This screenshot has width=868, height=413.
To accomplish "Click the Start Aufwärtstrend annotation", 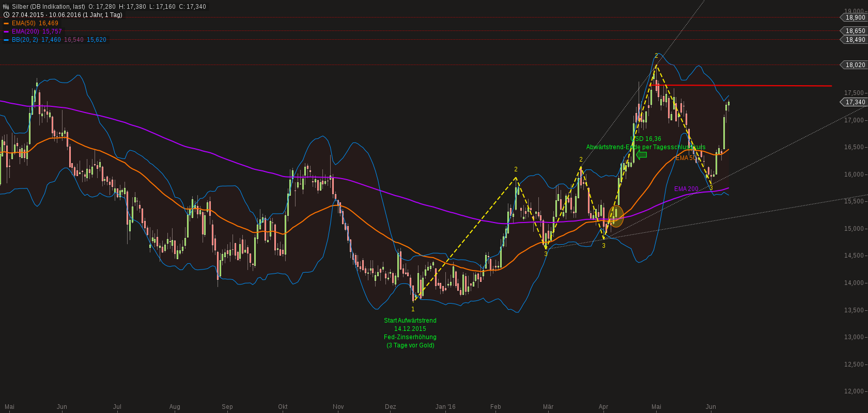I will 410,321.
